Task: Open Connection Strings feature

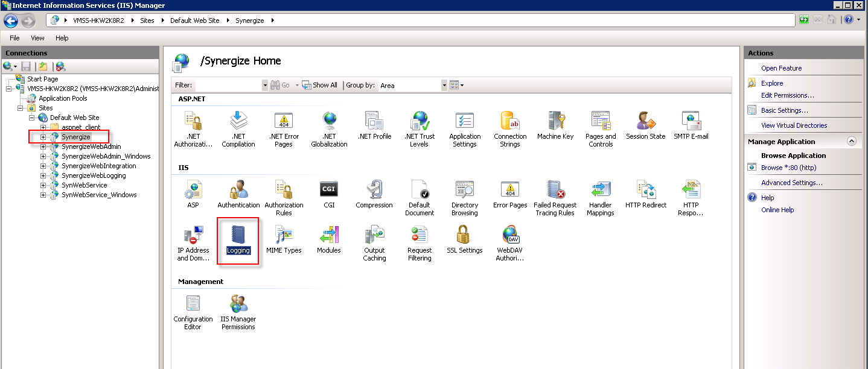Action: [x=510, y=128]
